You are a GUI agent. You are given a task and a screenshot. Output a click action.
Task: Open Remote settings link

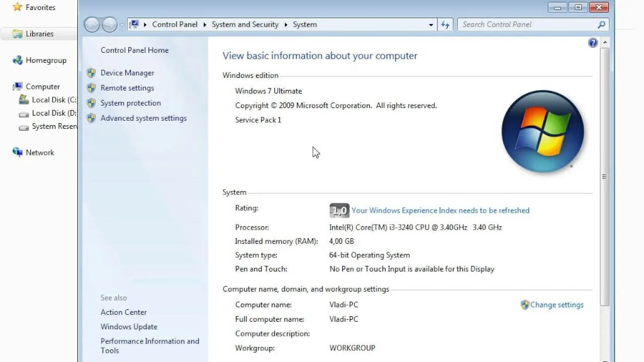click(x=127, y=88)
